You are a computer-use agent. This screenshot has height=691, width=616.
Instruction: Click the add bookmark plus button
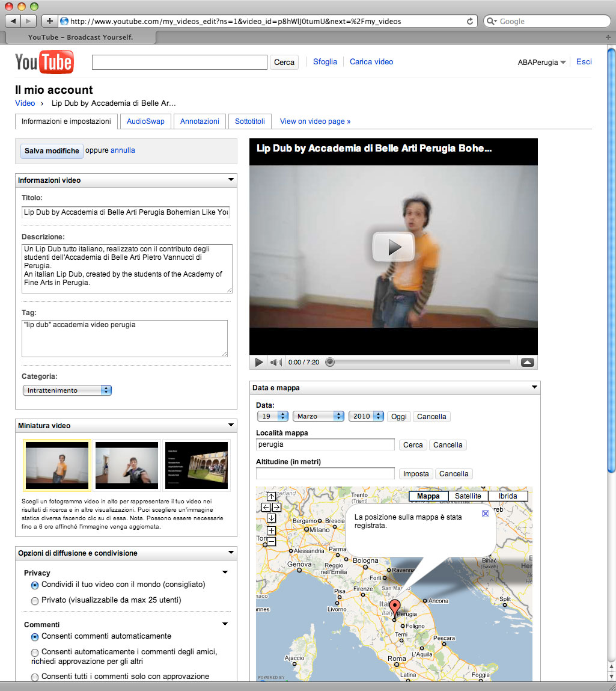pos(49,21)
